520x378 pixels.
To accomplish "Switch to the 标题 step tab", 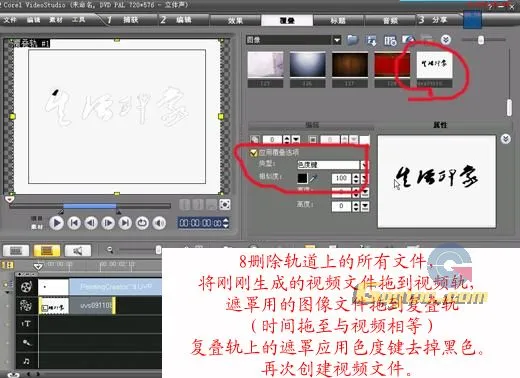I will (x=338, y=21).
